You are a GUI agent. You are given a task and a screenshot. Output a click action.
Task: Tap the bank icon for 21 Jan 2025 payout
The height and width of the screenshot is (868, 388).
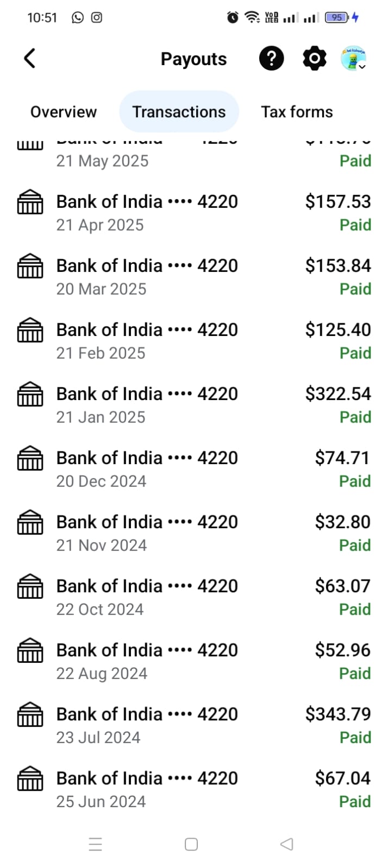pyautogui.click(x=30, y=395)
